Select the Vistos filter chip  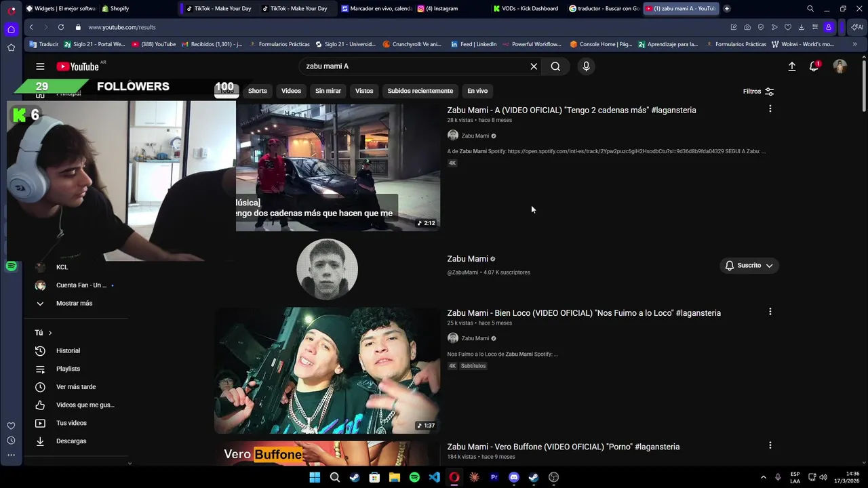[364, 91]
